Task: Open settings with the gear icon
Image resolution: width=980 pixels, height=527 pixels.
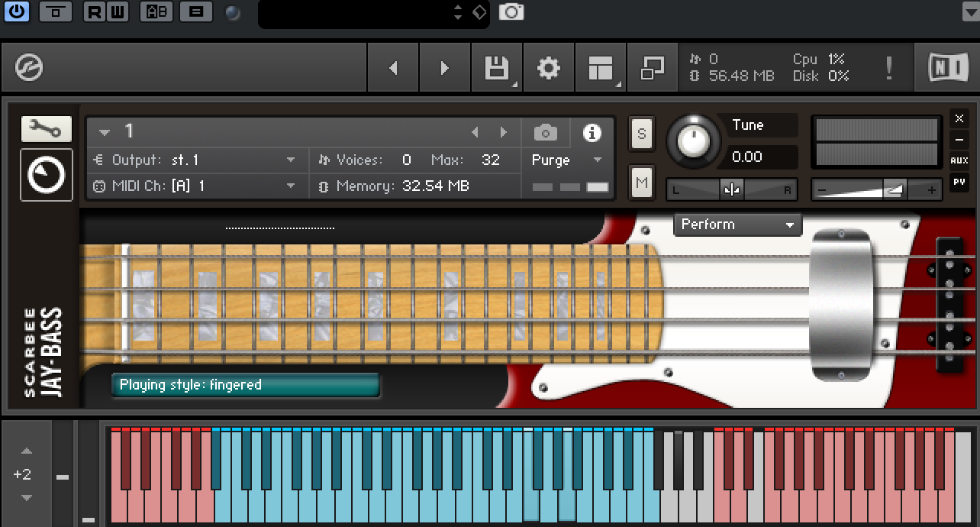Action: pyautogui.click(x=548, y=69)
